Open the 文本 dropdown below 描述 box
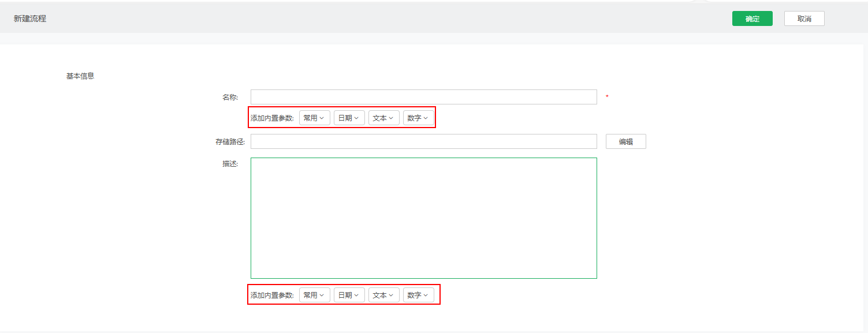Viewport: 868px width, 333px height. pos(383,295)
